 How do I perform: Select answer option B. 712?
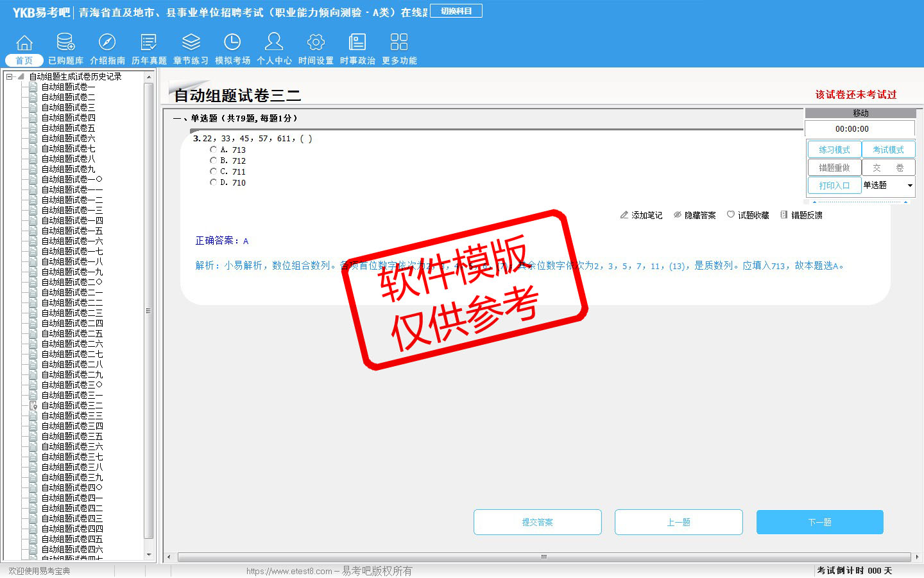214,161
